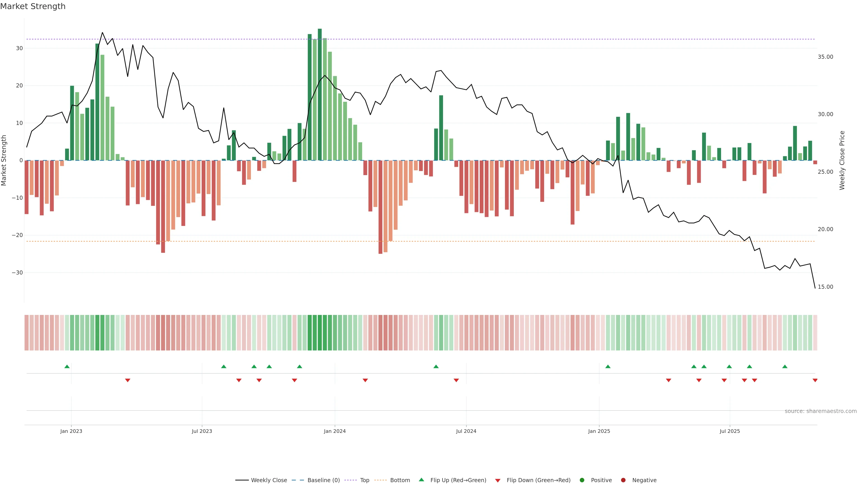This screenshot has height=488, width=868.
Task: Click the flip-up triangle just after Jan 2025
Action: point(608,366)
